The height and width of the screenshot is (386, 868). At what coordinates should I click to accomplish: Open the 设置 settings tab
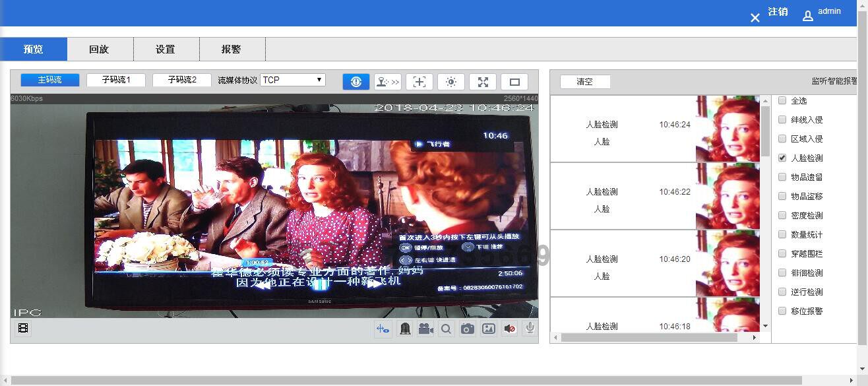pos(166,49)
